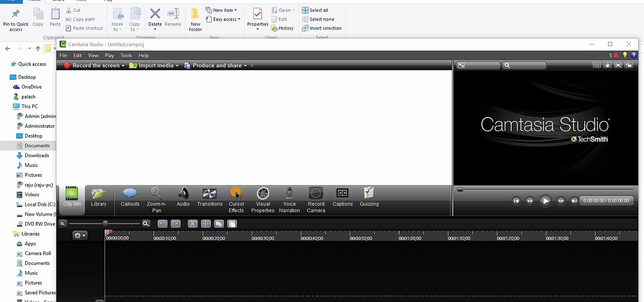The width and height of the screenshot is (644, 302).
Task: Click the blue help question mark icon
Action: coord(634,55)
